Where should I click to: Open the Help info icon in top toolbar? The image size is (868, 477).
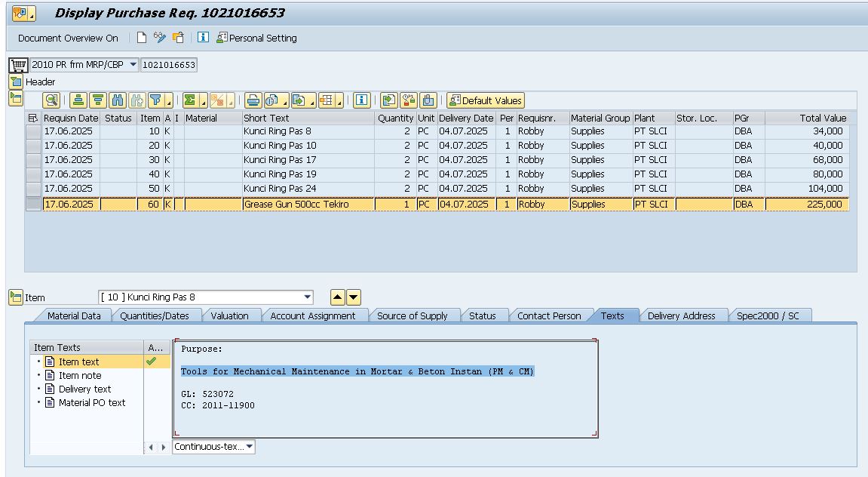tap(203, 37)
